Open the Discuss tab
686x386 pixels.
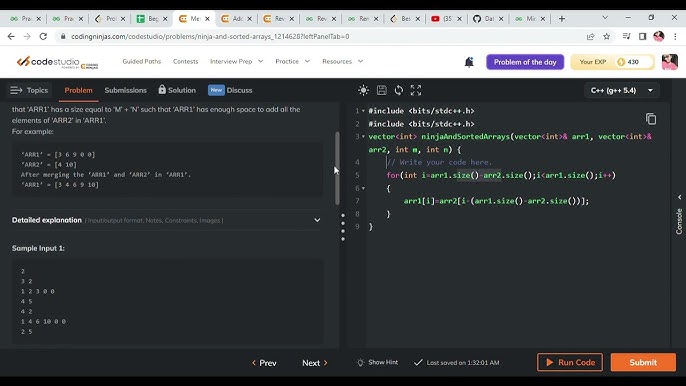[230, 90]
